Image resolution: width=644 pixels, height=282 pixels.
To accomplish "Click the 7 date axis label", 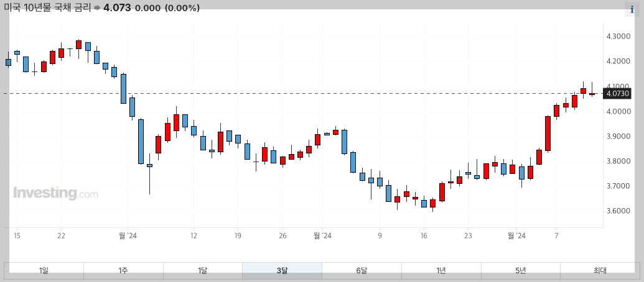I will [x=556, y=235].
